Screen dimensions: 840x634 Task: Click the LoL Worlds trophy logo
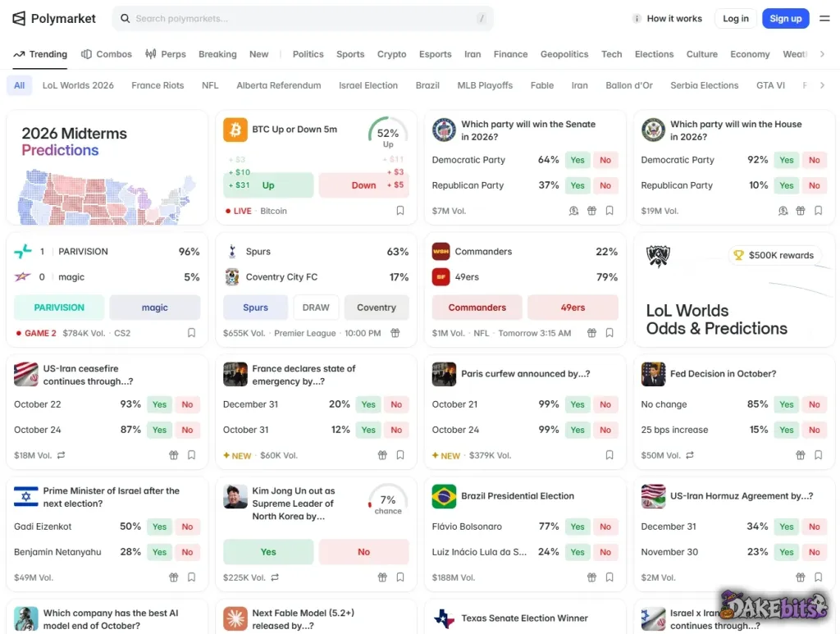tap(658, 255)
